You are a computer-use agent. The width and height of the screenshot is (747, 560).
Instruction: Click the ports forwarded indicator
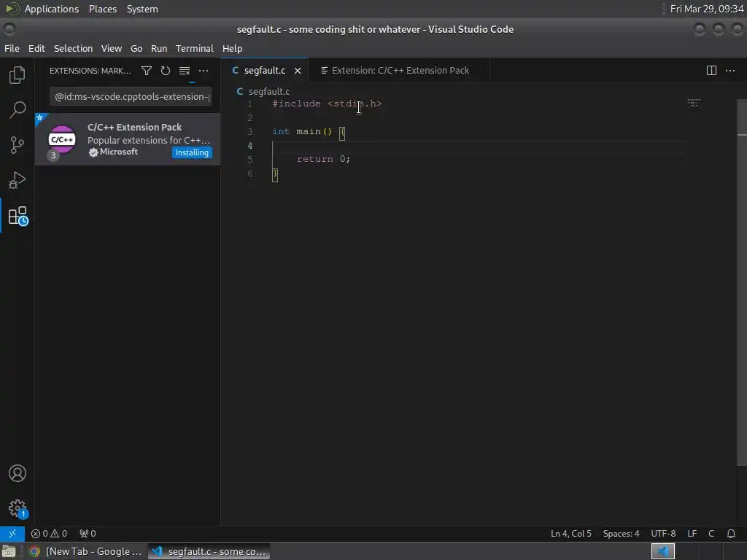pos(88,533)
